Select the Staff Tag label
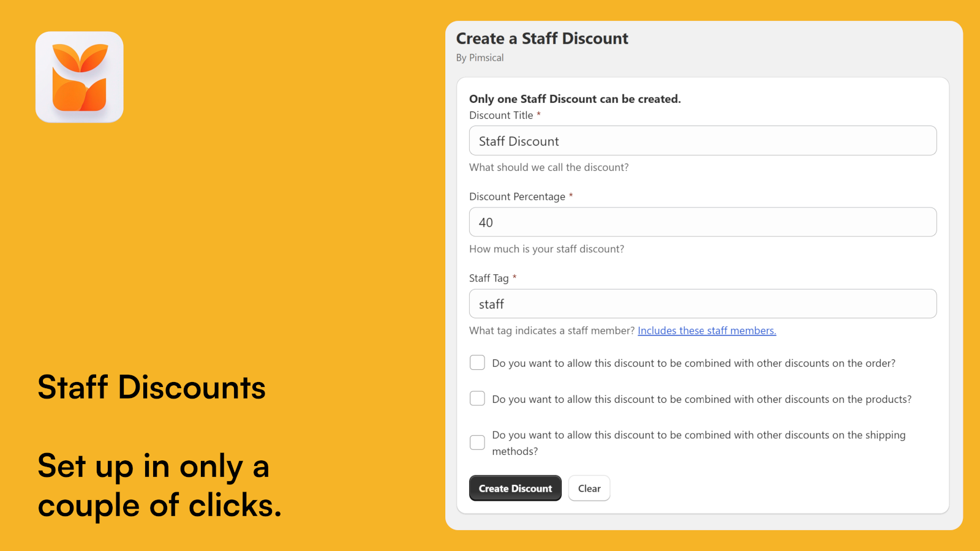 click(x=490, y=278)
